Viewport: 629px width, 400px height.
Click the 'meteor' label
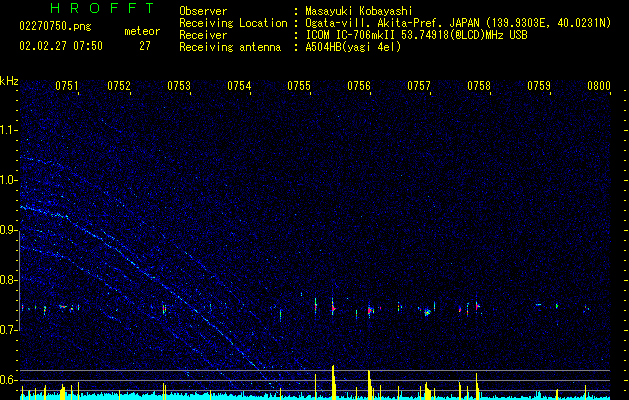point(142,31)
